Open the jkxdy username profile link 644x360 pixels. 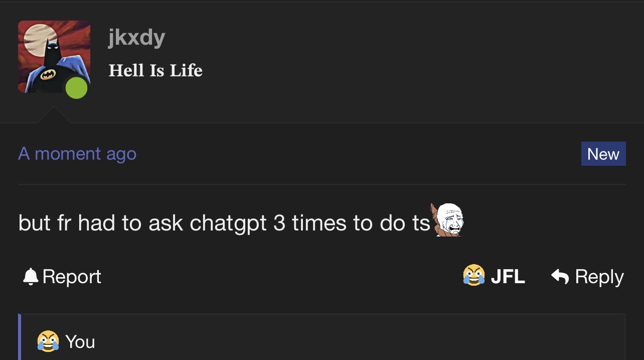(x=136, y=38)
